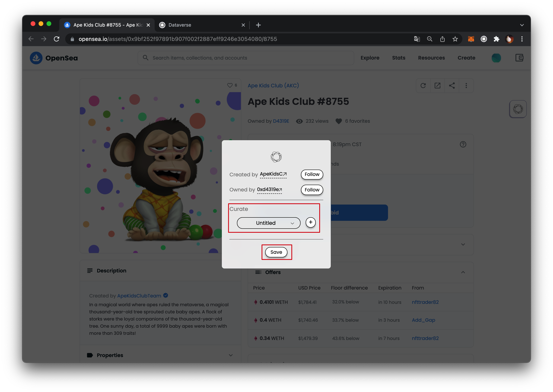
Task: Click the Dataverse extension icon in Chrome toolbar
Action: click(x=483, y=39)
